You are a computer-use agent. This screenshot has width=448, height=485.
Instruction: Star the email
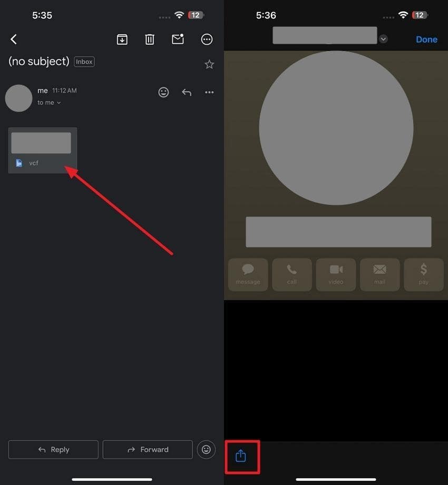[x=209, y=64]
